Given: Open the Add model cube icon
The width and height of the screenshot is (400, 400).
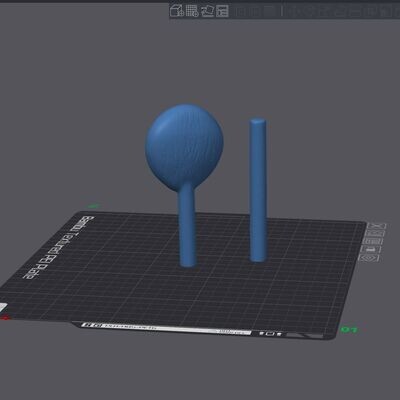Looking at the screenshot, I should pyautogui.click(x=177, y=11).
